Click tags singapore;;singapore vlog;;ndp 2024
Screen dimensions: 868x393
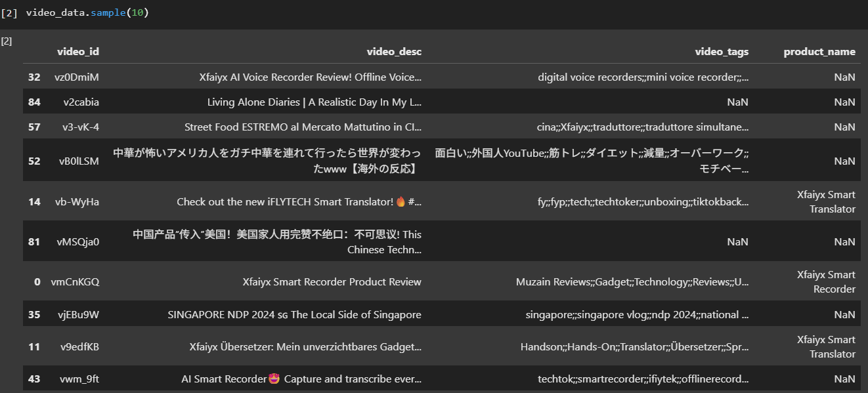click(638, 315)
